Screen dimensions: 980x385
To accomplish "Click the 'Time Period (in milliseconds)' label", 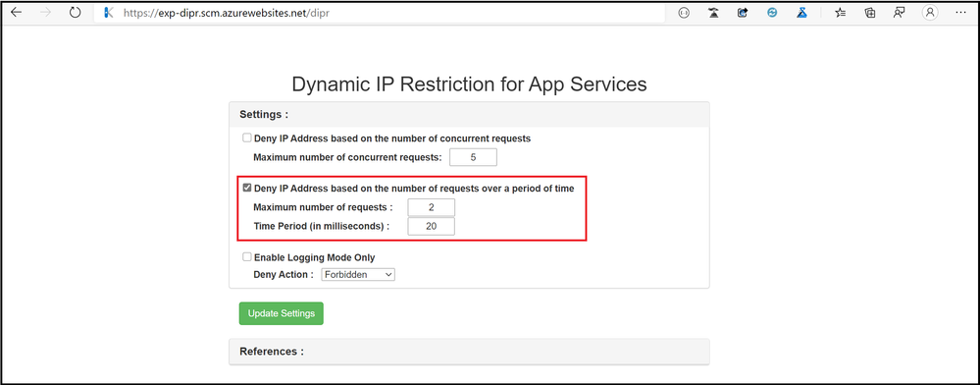I will (321, 226).
